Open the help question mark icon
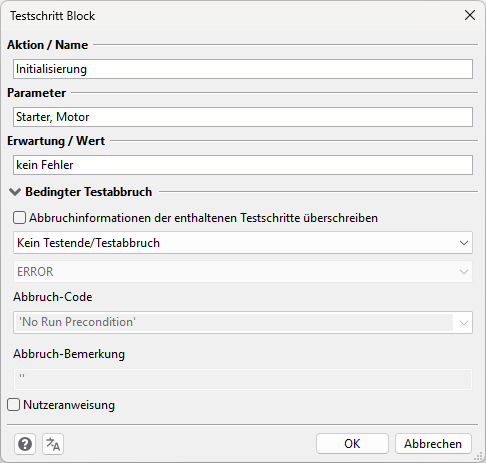The width and height of the screenshot is (486, 463). pyautogui.click(x=25, y=444)
